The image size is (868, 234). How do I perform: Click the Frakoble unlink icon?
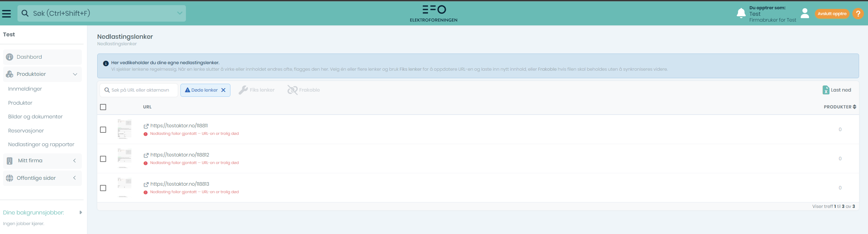[292, 90]
